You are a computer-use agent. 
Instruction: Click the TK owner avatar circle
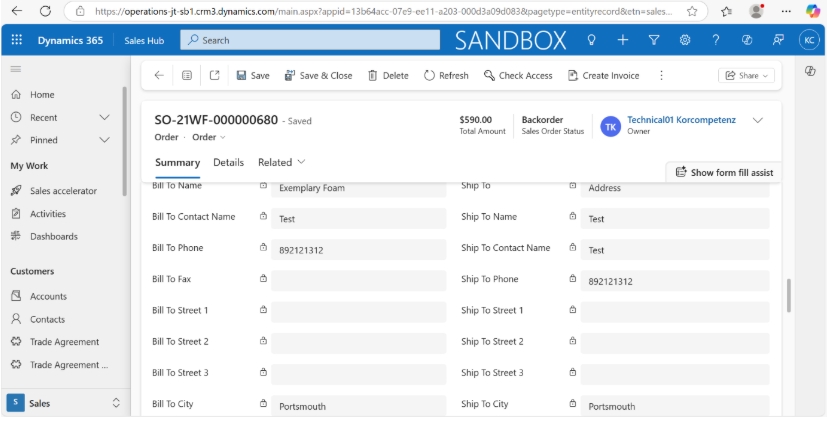pyautogui.click(x=610, y=127)
